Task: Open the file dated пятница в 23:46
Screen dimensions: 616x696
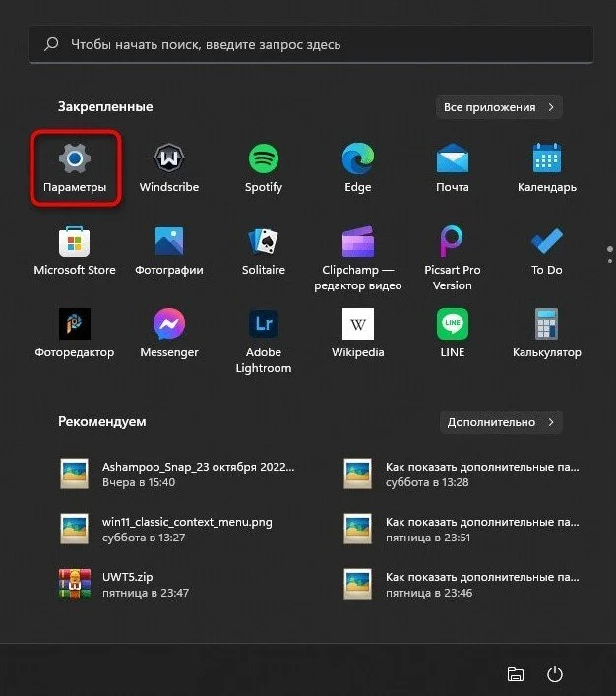Action: [462, 584]
